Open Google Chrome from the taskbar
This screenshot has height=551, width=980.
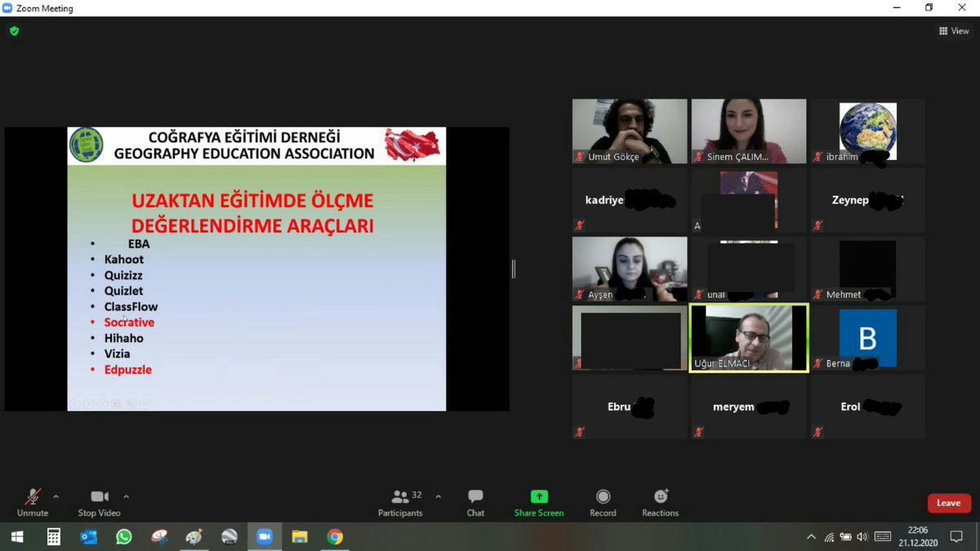335,537
